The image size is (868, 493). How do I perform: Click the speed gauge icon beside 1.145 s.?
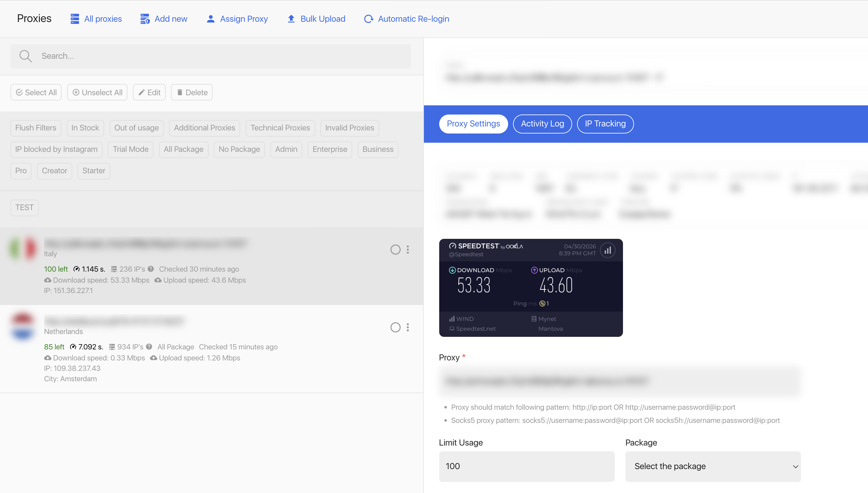[77, 269]
